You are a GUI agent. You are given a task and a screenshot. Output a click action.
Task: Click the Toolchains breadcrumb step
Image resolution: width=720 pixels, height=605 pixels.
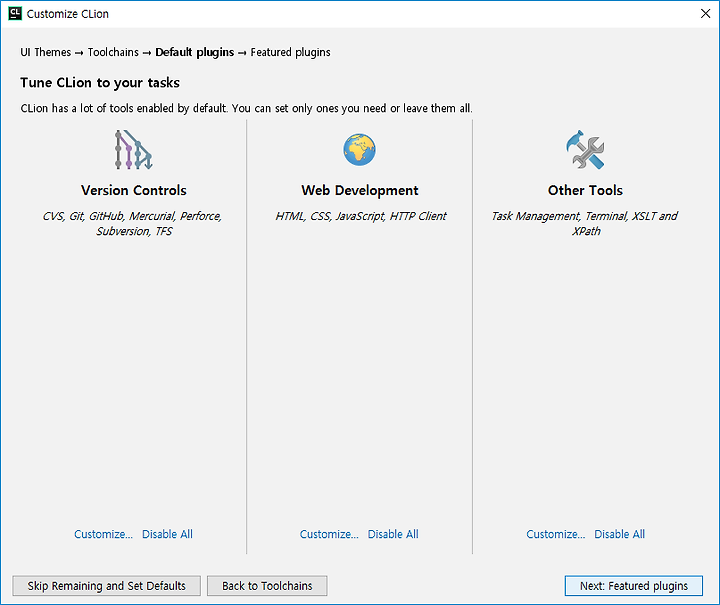pyautogui.click(x=113, y=52)
